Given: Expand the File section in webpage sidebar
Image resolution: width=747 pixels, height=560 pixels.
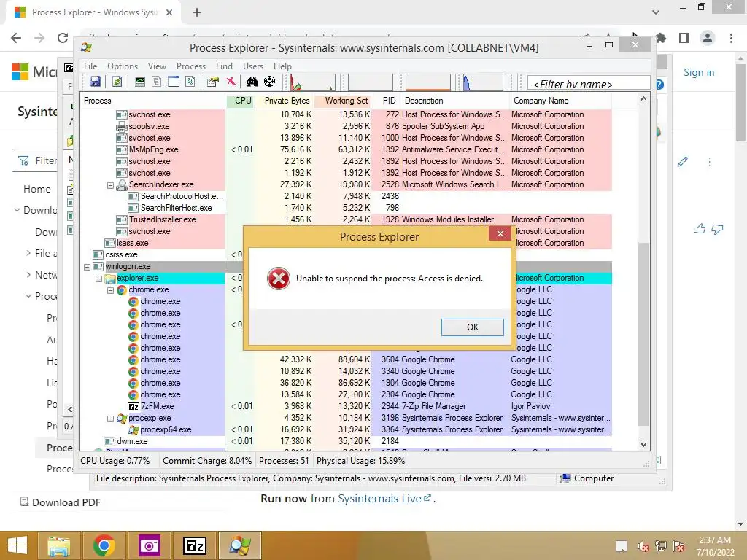Looking at the screenshot, I should [28, 253].
